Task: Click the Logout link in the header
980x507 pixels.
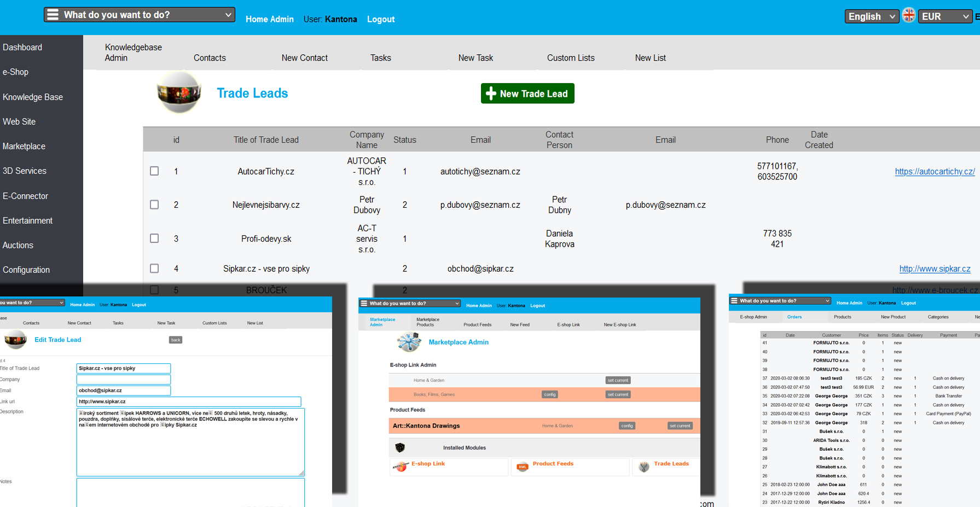Action: tap(380, 19)
